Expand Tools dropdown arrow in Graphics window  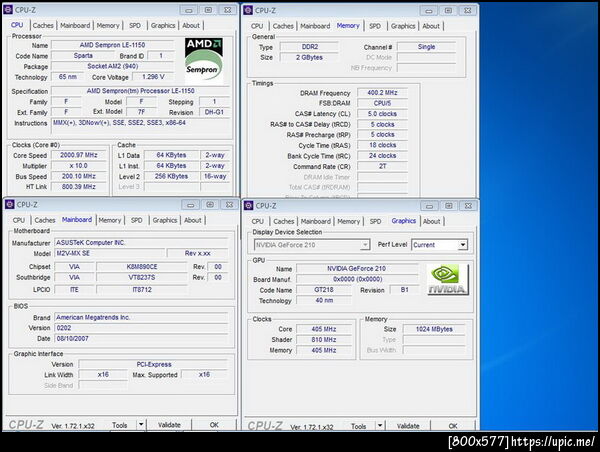coord(380,426)
